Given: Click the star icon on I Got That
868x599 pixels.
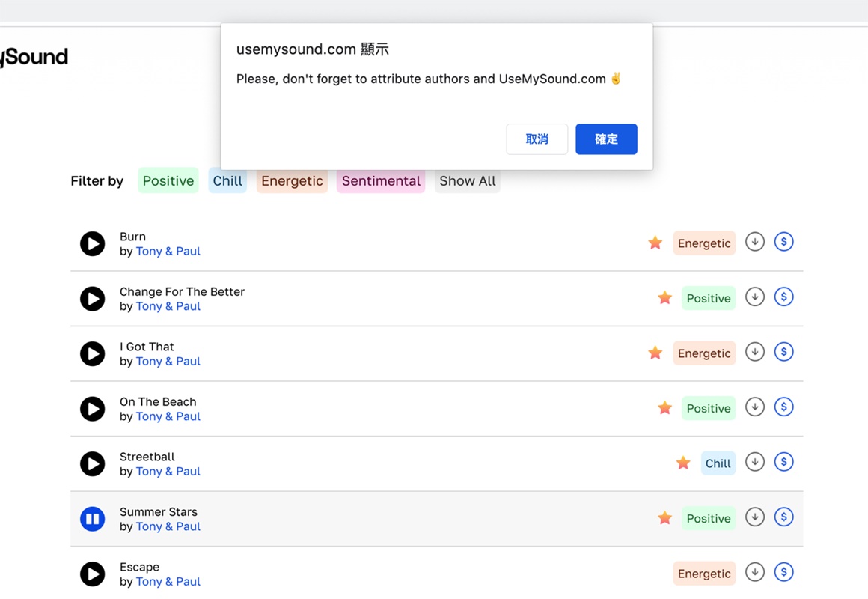Looking at the screenshot, I should (x=655, y=353).
